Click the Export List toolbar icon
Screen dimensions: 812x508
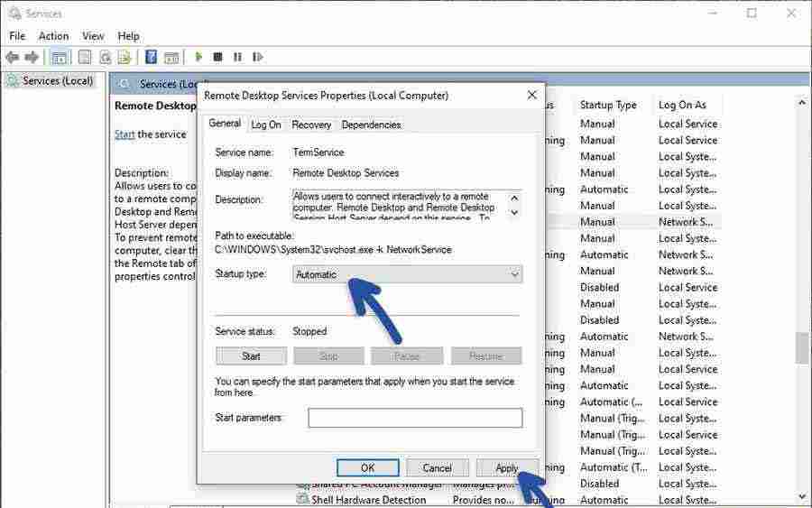pos(125,57)
